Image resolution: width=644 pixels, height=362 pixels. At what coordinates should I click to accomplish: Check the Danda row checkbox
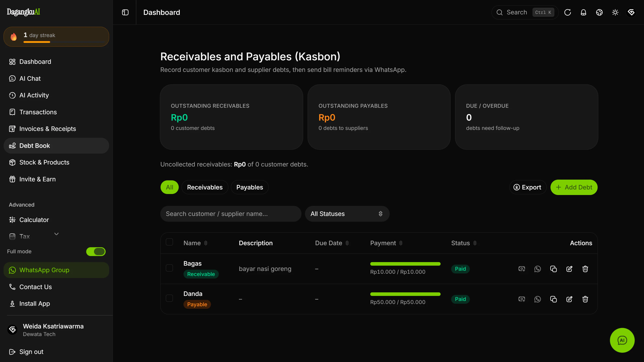coord(169,298)
